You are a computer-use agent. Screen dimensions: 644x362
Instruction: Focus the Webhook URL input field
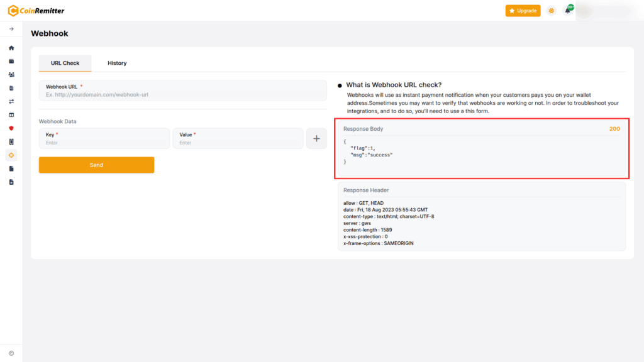click(x=182, y=94)
